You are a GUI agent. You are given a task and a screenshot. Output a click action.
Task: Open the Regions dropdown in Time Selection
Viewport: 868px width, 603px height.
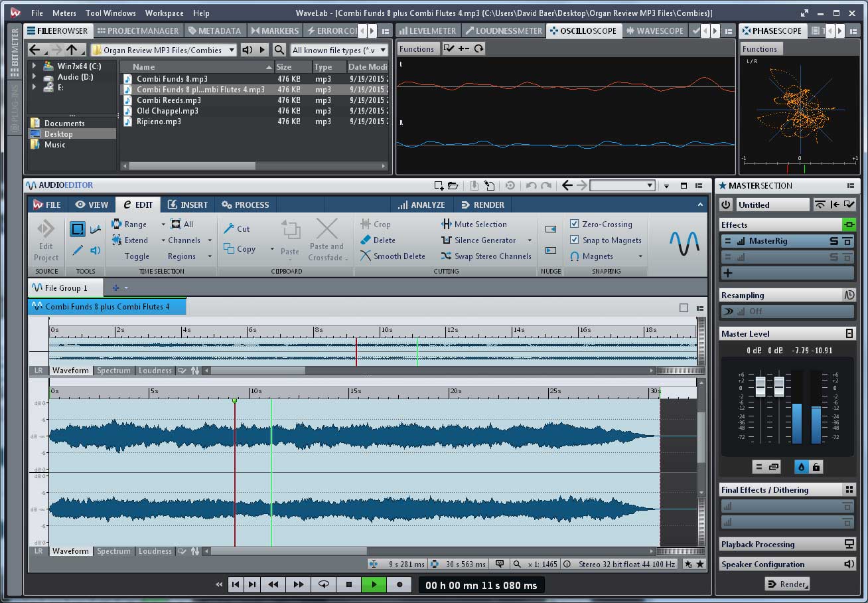(x=210, y=256)
